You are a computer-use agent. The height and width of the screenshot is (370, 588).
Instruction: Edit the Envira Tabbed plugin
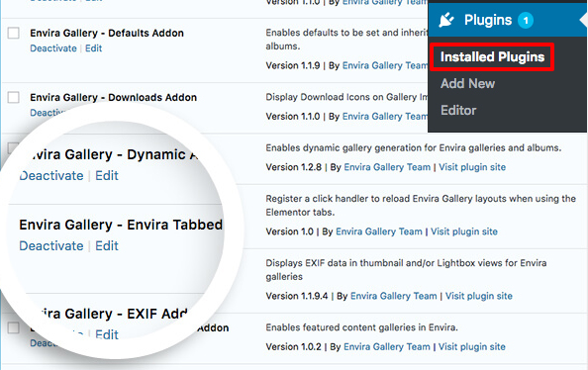click(107, 246)
